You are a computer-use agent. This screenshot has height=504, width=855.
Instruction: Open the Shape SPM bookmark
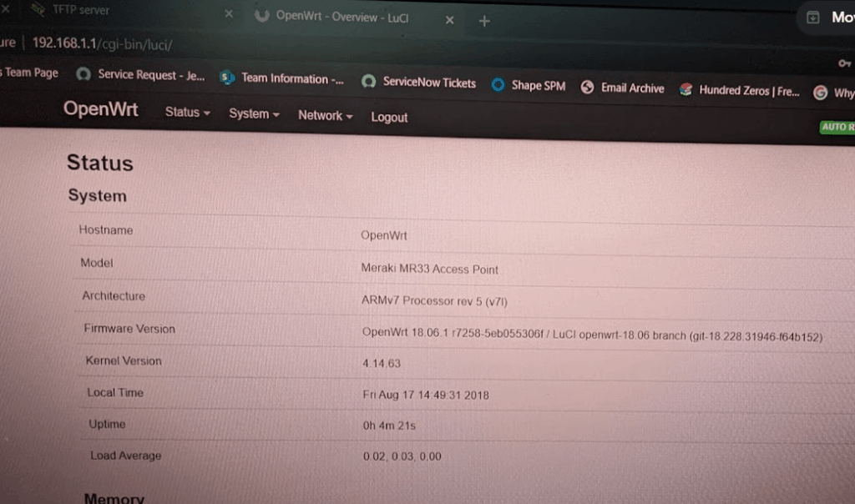529,86
